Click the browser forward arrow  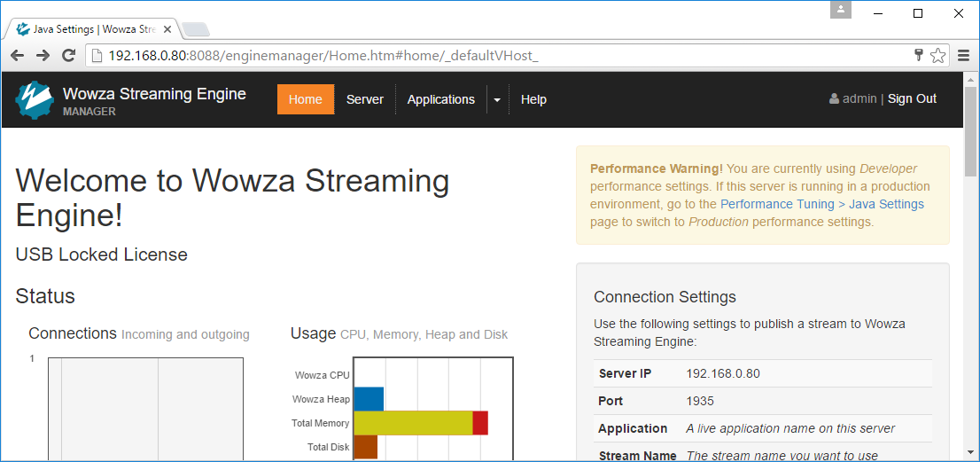pos(43,56)
